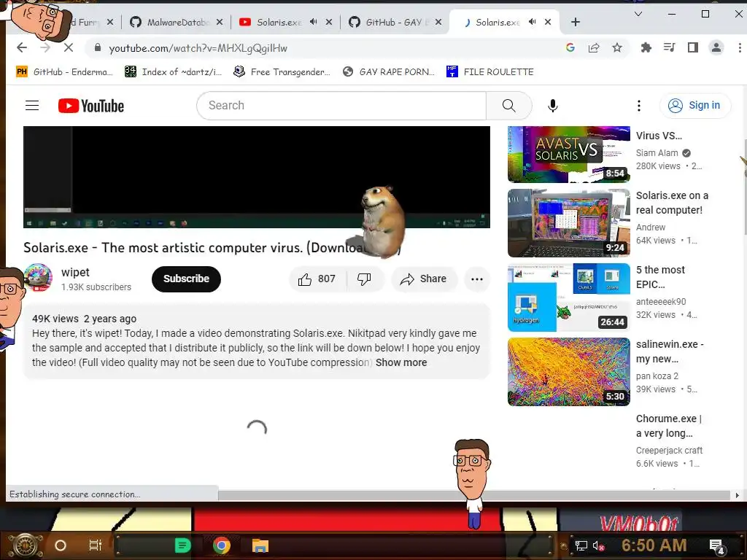
Task: Open File Explorer from taskbar
Action: 260,545
